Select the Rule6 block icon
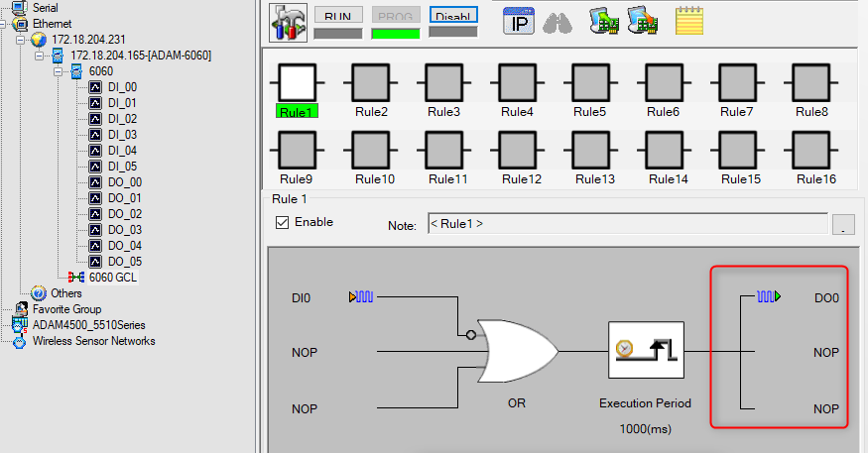 pos(665,83)
